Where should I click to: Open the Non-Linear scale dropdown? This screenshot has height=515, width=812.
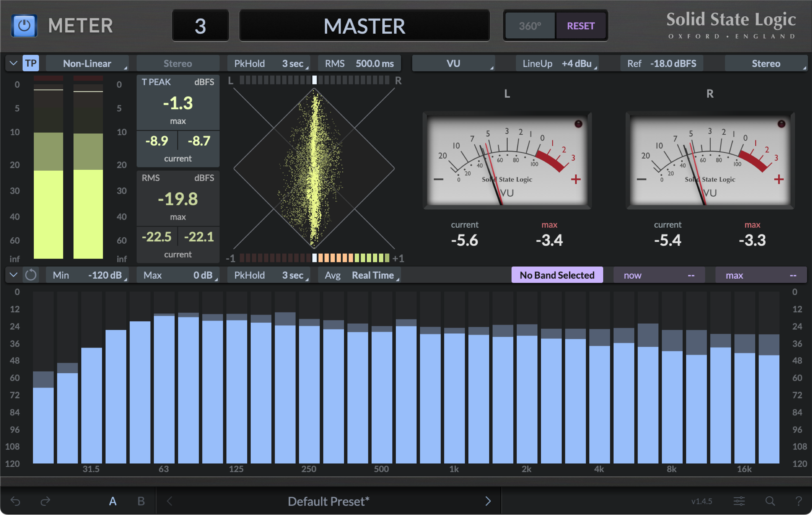click(x=87, y=63)
